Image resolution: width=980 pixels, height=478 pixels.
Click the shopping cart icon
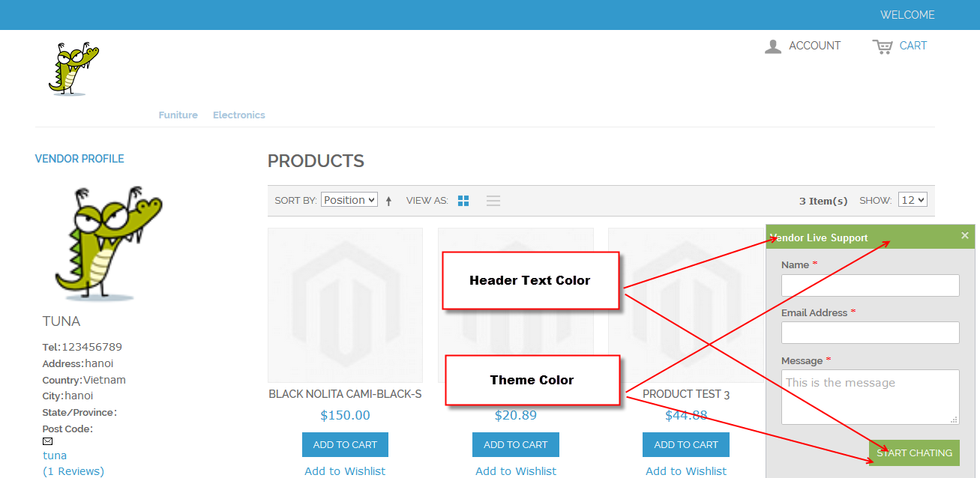tap(883, 46)
